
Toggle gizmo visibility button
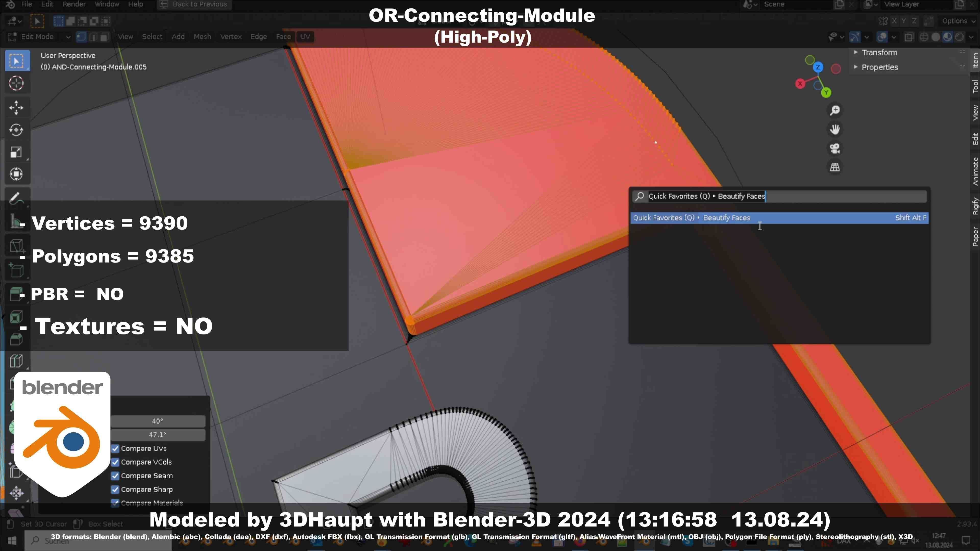(x=855, y=37)
